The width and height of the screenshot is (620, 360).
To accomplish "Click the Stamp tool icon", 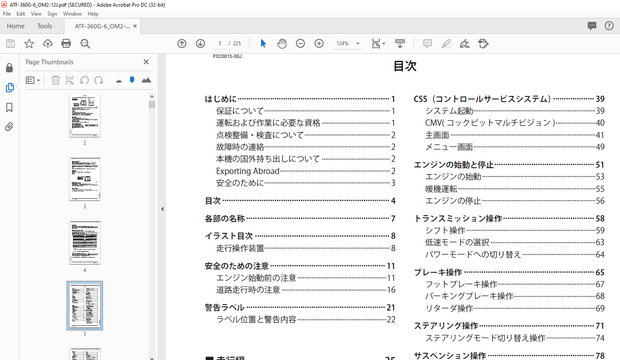I will [483, 44].
